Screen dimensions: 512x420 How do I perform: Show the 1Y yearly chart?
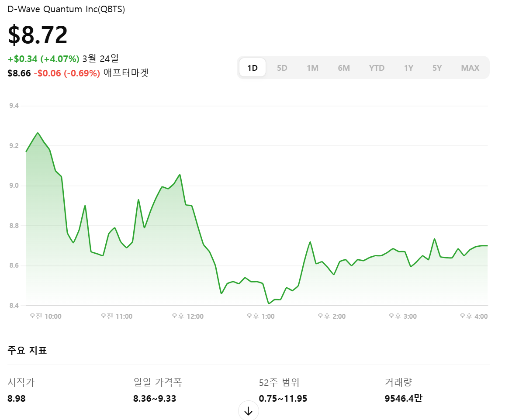408,68
